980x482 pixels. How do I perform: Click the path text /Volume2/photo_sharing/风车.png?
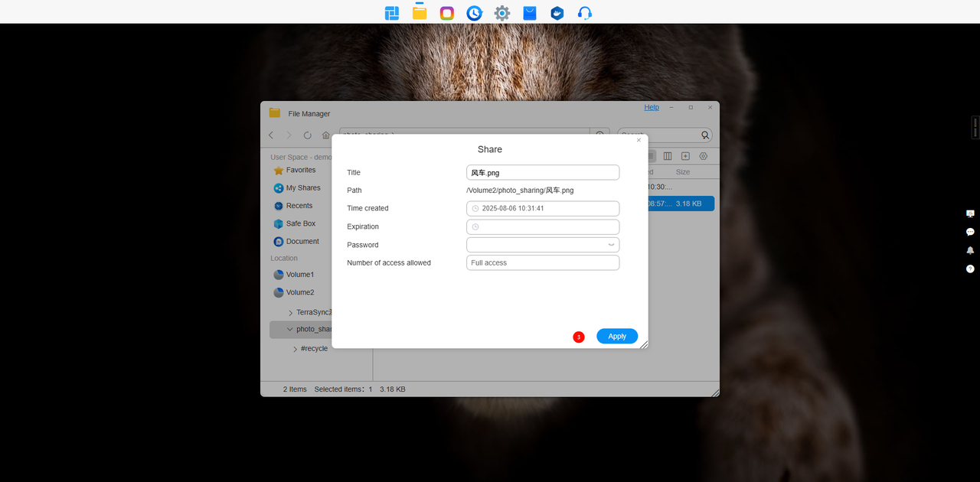click(x=520, y=191)
